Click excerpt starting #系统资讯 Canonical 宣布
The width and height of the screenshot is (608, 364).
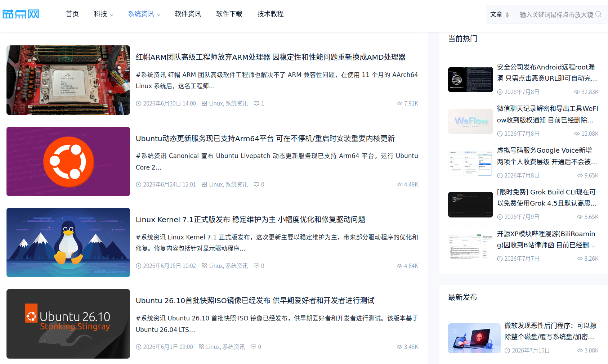tap(277, 161)
